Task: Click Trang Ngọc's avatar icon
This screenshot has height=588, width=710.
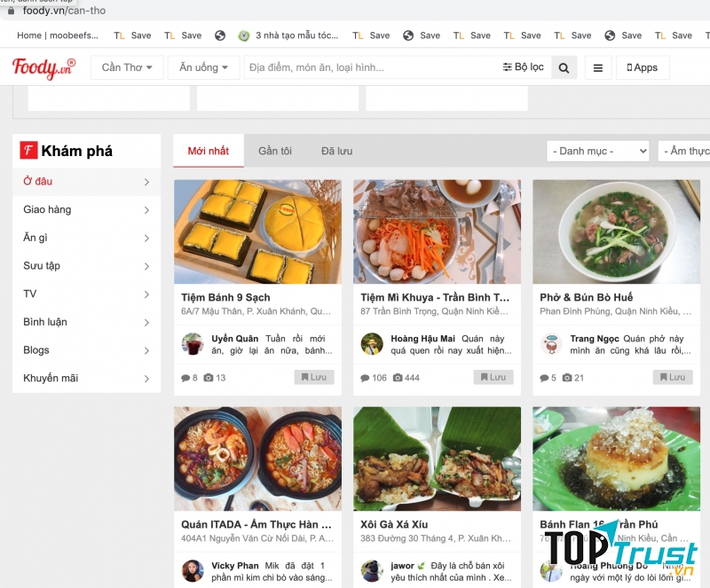Action: pos(551,344)
